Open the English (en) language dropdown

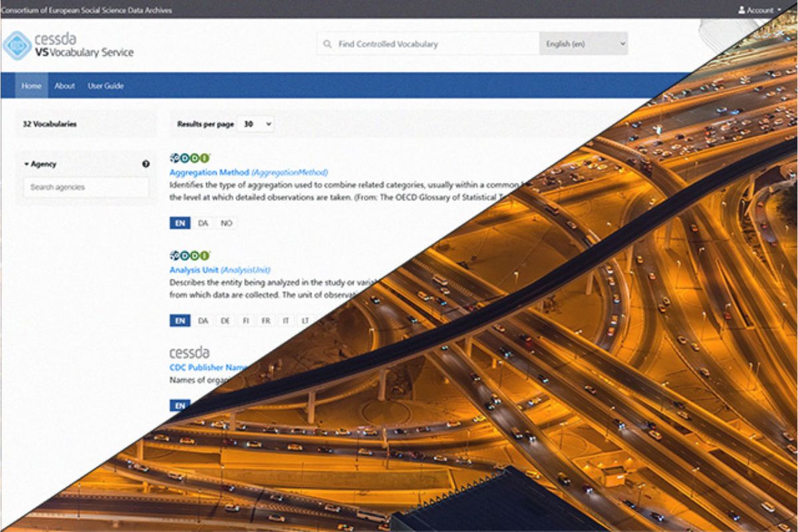click(x=583, y=44)
